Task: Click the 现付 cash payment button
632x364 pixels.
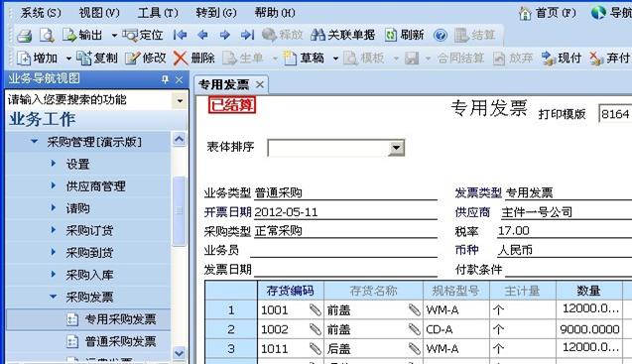Action: click(x=562, y=59)
